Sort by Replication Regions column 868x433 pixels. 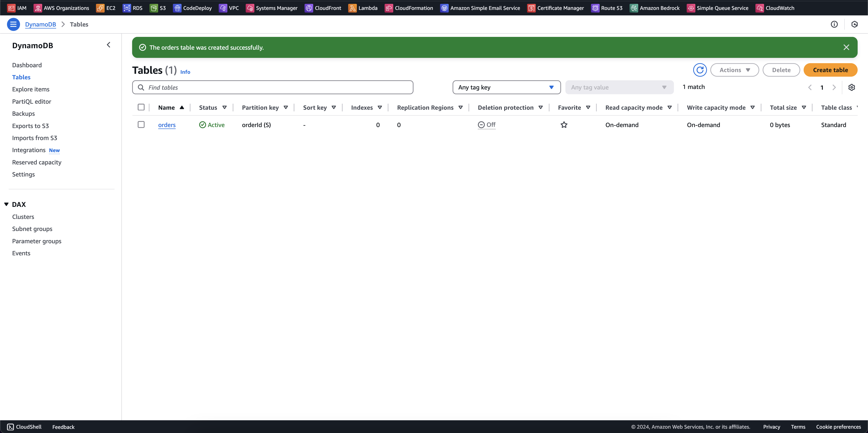click(430, 108)
